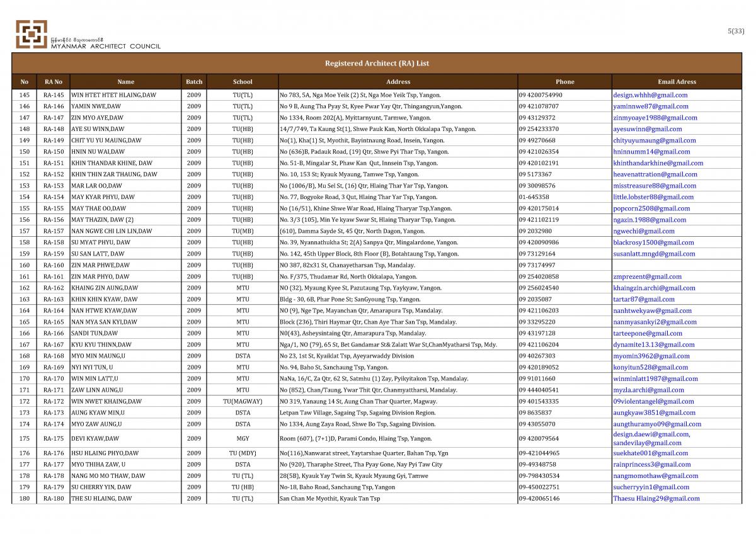
Task: Open email link little.lobster88@gmail.com
Action: click(x=653, y=197)
